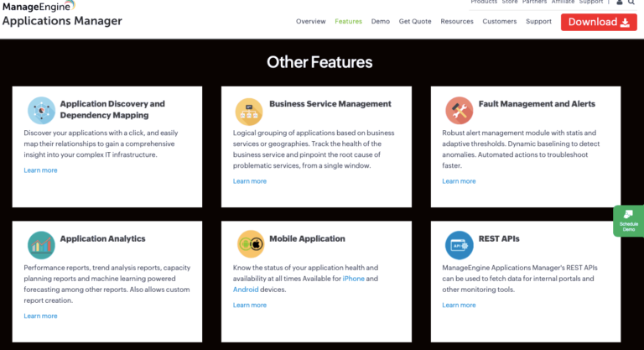Viewport: 644px width, 350px height.
Task: Click the Business Service Management title
Action: (330, 104)
